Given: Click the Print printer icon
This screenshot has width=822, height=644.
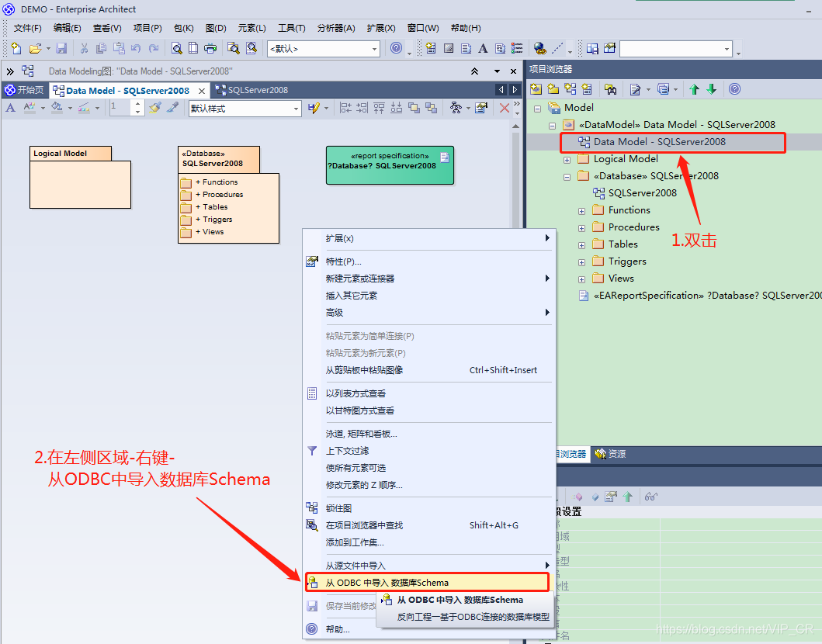Looking at the screenshot, I should point(210,49).
